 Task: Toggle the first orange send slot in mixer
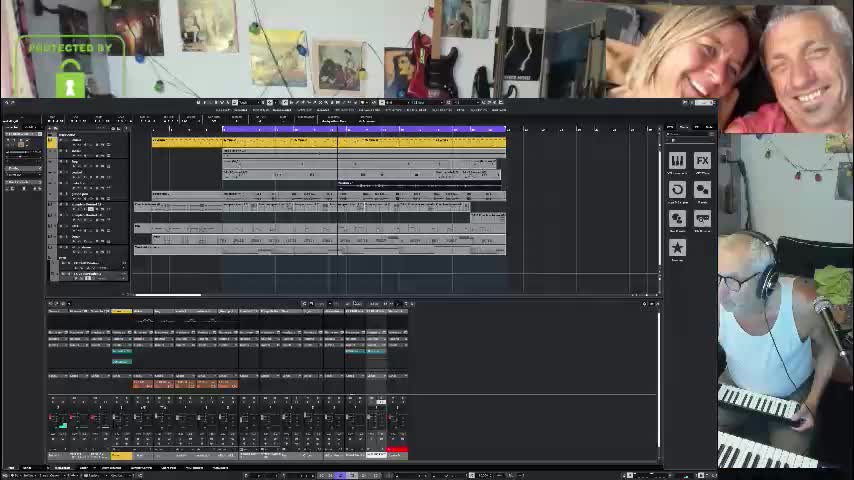143,384
